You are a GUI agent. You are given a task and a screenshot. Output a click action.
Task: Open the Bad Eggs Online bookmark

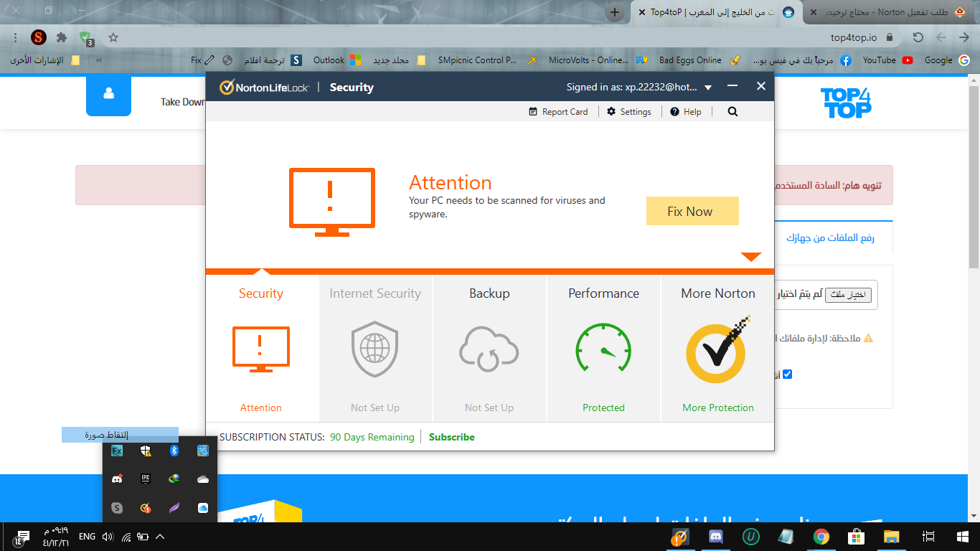tap(699, 60)
